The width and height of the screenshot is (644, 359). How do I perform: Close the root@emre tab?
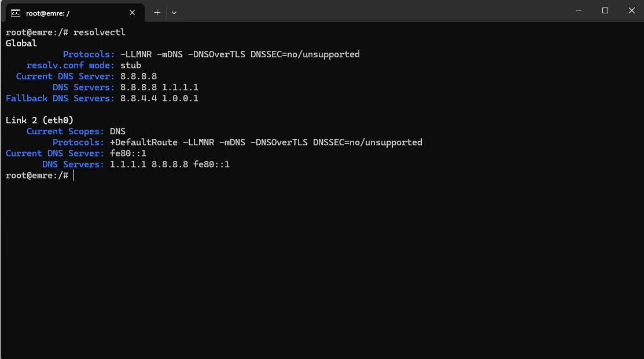(x=133, y=13)
